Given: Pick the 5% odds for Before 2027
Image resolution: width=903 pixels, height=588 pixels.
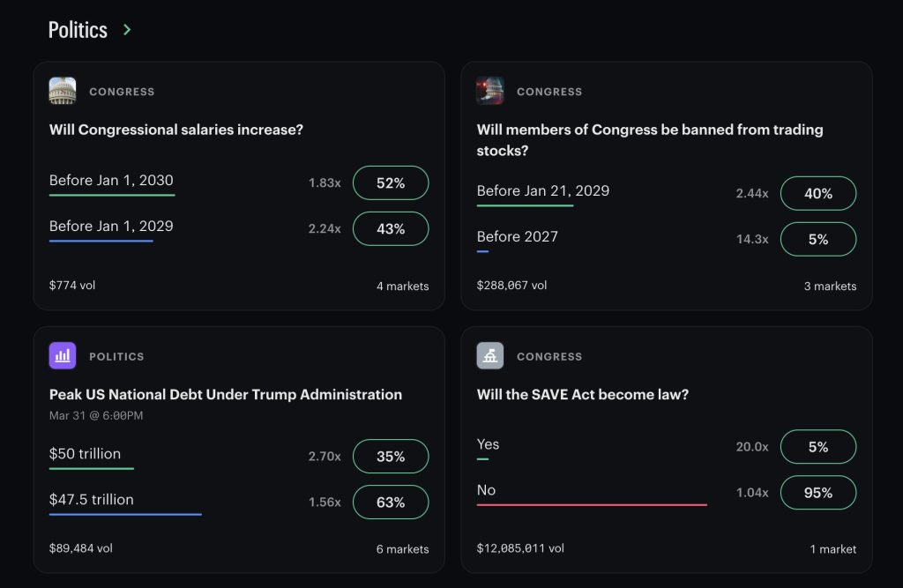Looking at the screenshot, I should point(818,239).
